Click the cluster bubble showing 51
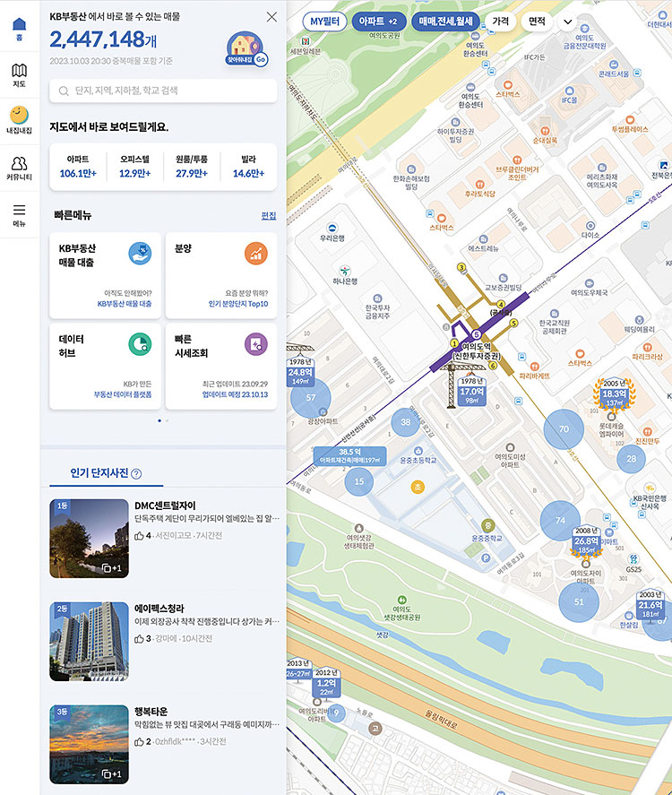The image size is (672, 795). click(x=579, y=601)
